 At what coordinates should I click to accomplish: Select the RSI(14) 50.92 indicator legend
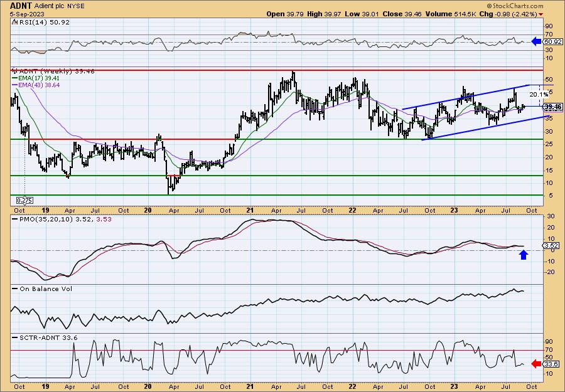point(41,23)
